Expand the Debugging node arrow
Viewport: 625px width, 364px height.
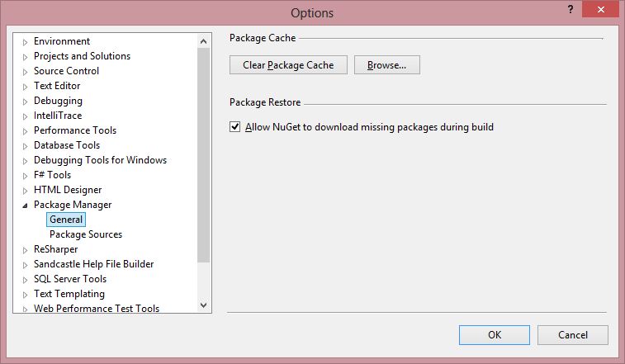tap(25, 102)
